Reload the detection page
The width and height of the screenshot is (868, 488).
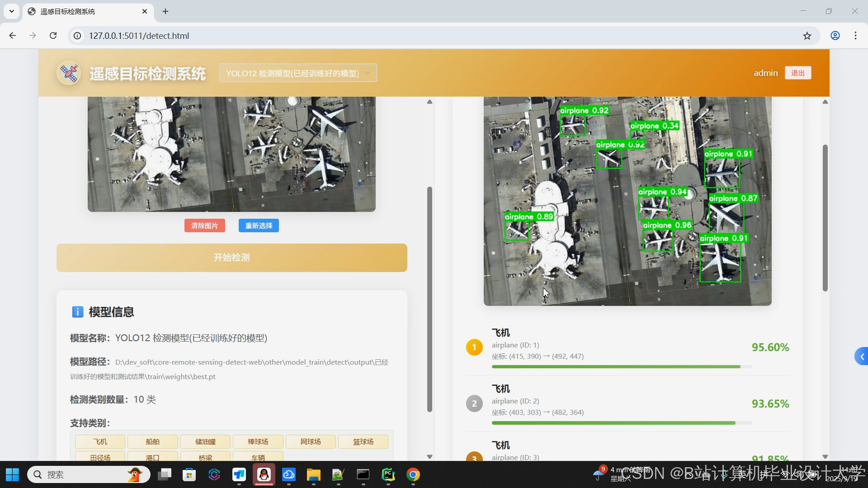point(53,36)
